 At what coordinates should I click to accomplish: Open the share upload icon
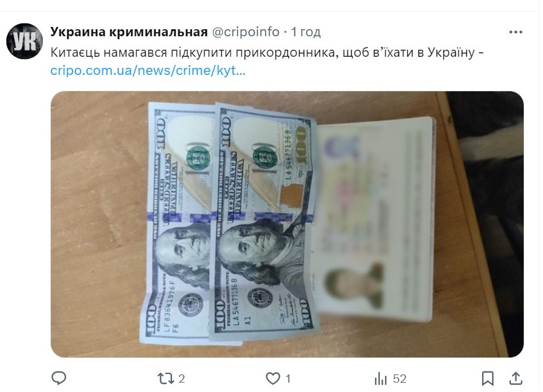pos(515,378)
